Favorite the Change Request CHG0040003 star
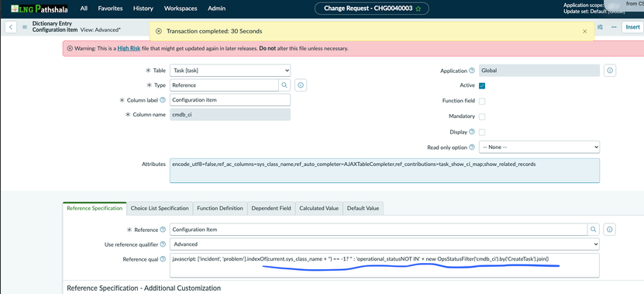The height and width of the screenshot is (294, 644). tap(418, 9)
